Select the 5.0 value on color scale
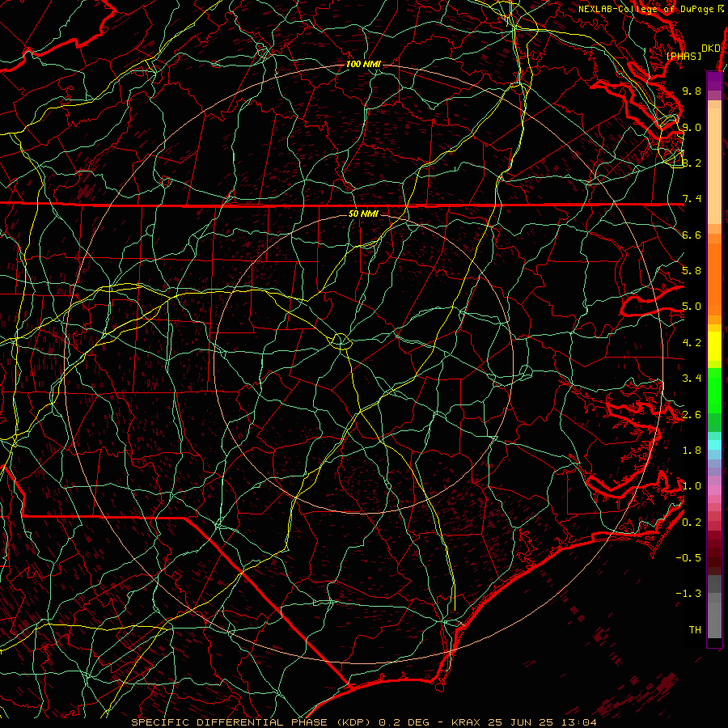 point(692,307)
